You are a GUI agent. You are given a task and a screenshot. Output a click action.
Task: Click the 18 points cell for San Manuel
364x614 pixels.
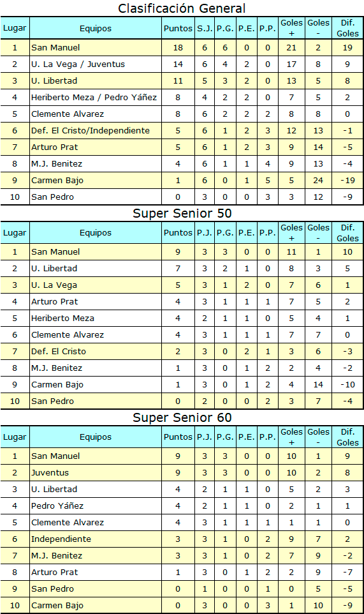click(x=178, y=47)
